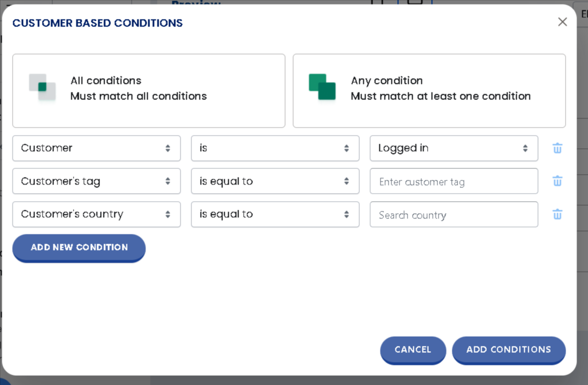Expand 'is equal to' dropdown for country

pos(275,214)
